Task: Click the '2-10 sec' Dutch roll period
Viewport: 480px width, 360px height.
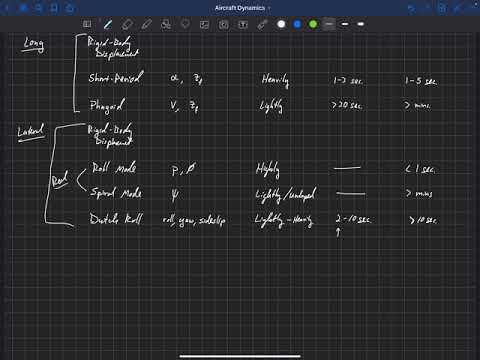Action: [353, 219]
